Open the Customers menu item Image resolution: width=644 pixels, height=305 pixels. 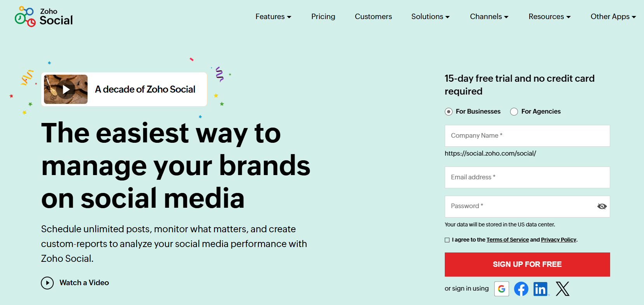(x=373, y=16)
